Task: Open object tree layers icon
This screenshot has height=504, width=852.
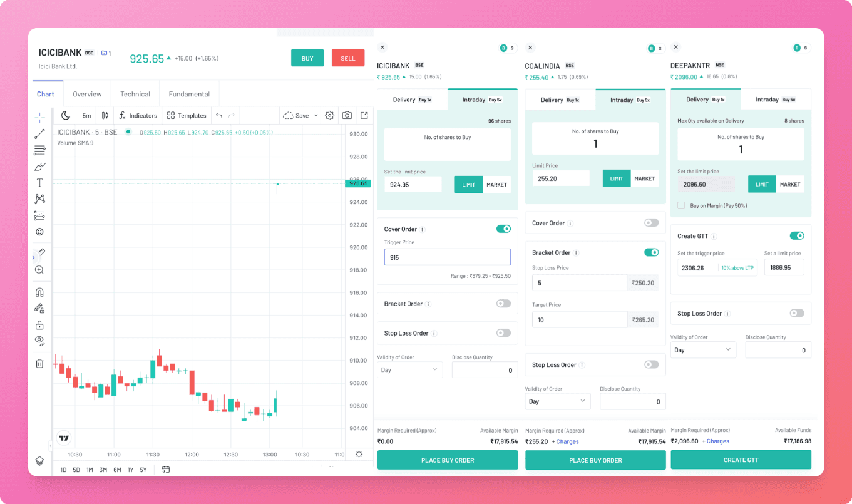Action: [x=39, y=461]
